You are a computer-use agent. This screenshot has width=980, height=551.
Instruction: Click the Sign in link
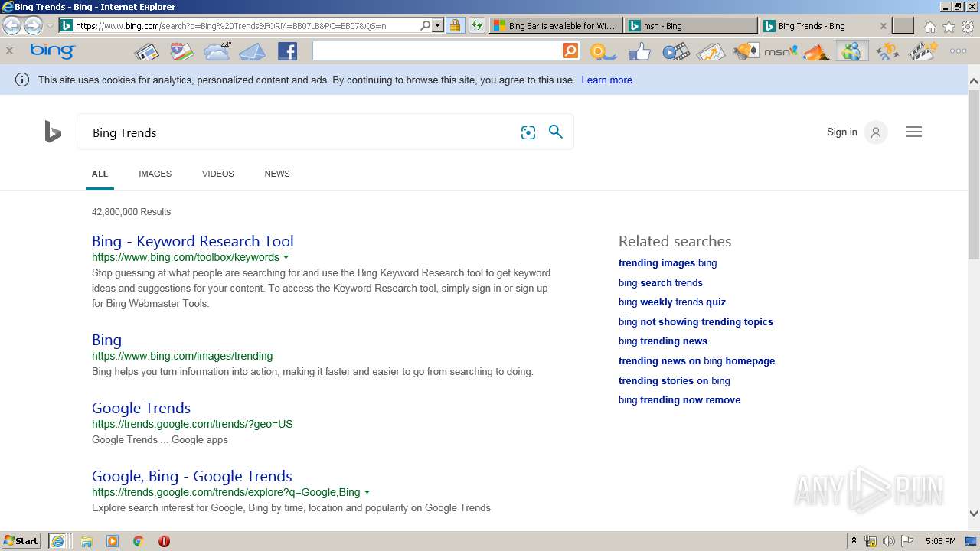pyautogui.click(x=841, y=132)
